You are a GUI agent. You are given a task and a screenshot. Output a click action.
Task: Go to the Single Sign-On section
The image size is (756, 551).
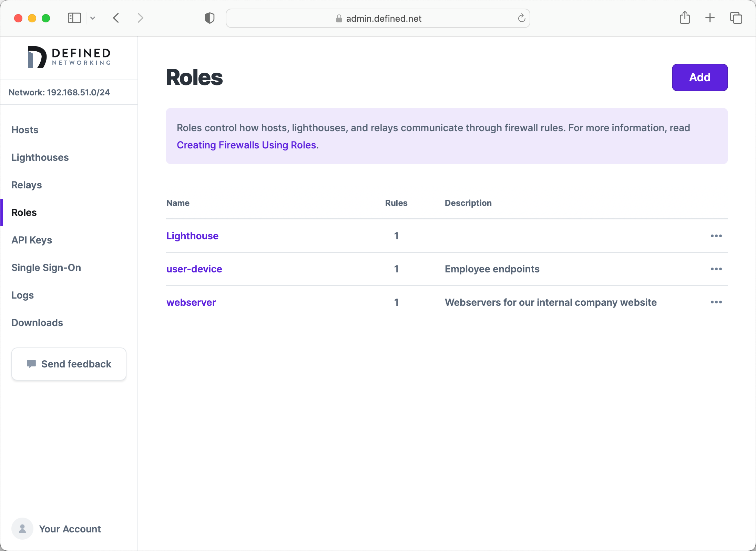tap(46, 268)
